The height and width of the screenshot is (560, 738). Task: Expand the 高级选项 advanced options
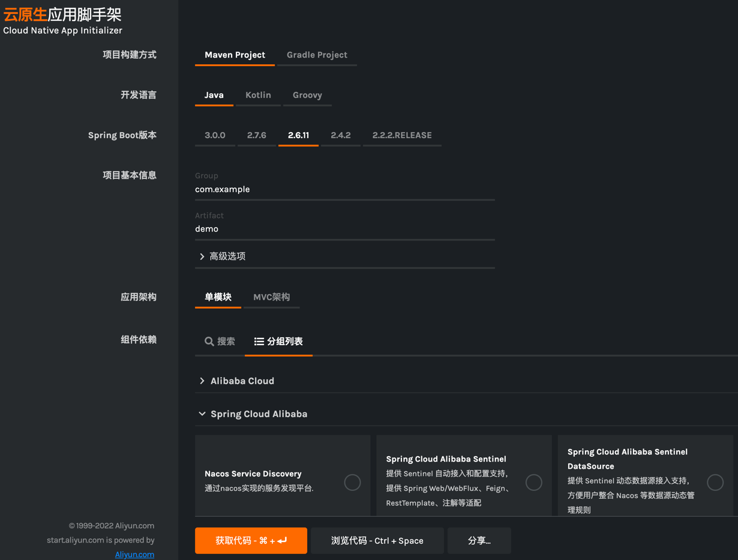point(222,256)
